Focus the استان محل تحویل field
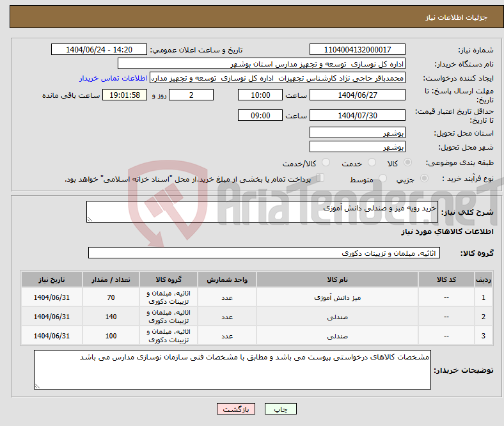The image size is (504, 426). tap(358, 133)
